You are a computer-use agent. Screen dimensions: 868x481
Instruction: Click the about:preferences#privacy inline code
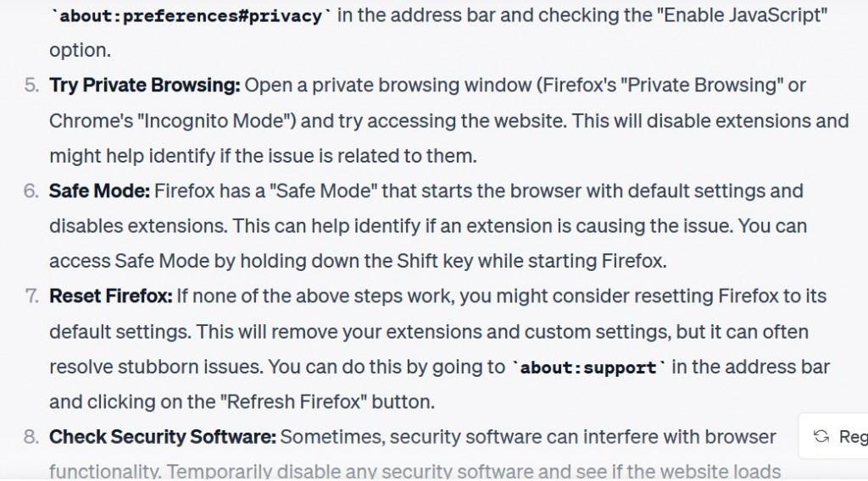[191, 15]
